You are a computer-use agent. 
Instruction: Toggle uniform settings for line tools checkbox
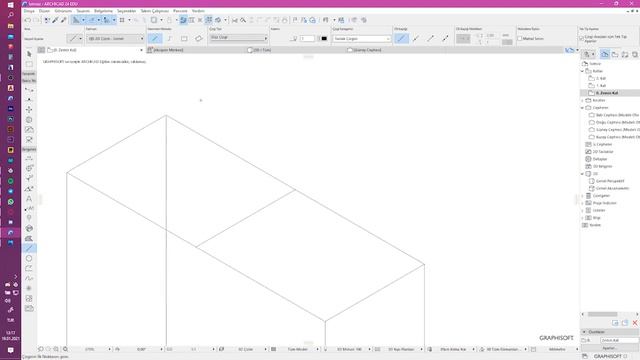[582, 38]
